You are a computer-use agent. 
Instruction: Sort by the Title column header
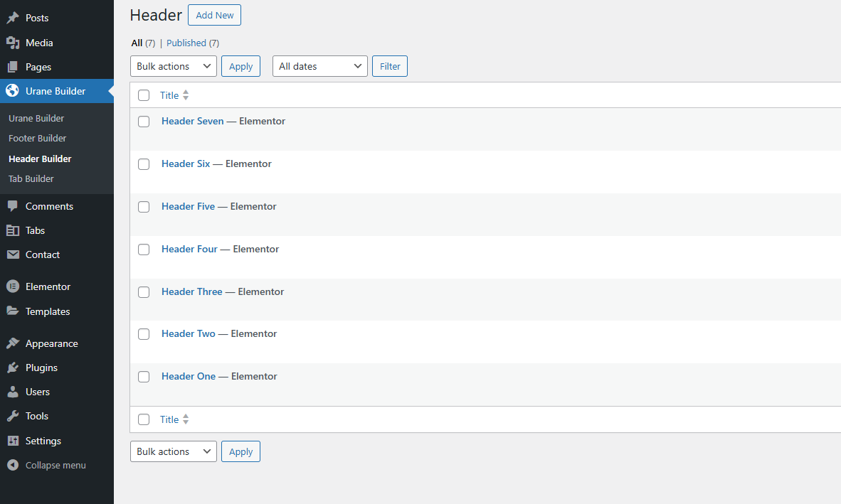tap(169, 95)
